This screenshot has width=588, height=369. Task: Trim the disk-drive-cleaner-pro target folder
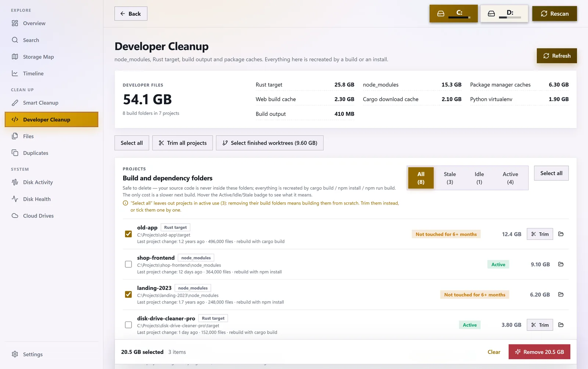(540, 325)
